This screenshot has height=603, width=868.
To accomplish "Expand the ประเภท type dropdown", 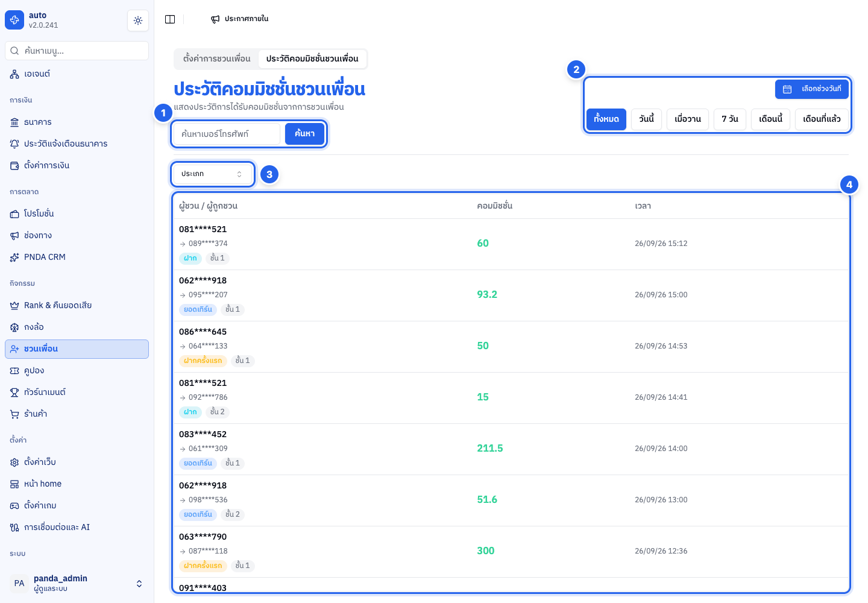I will click(x=212, y=174).
